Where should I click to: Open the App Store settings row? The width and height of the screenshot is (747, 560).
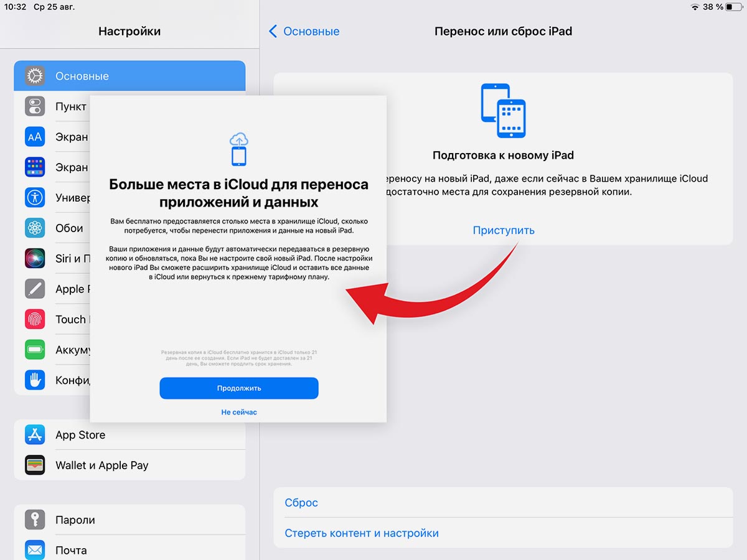click(129, 435)
